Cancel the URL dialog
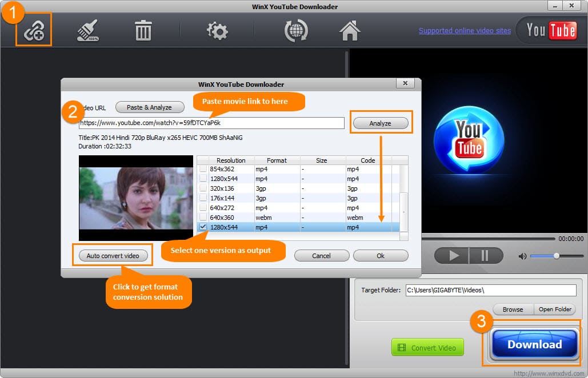The image size is (588, 378). pyautogui.click(x=321, y=256)
